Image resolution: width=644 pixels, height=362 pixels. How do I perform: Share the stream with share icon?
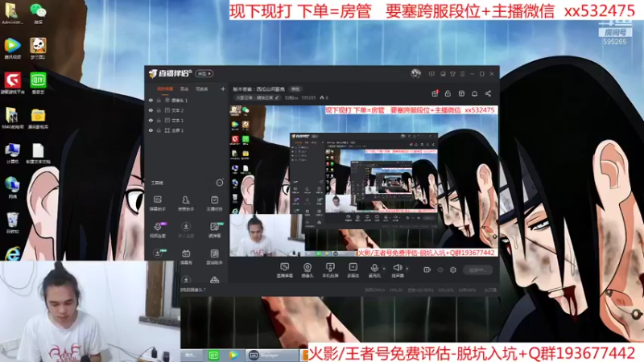coord(488,93)
